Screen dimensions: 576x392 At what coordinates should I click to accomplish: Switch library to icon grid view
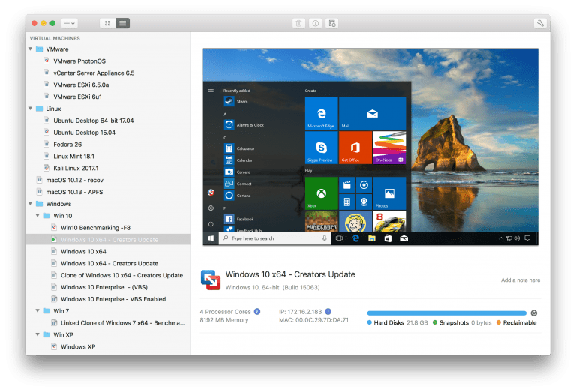click(x=107, y=23)
